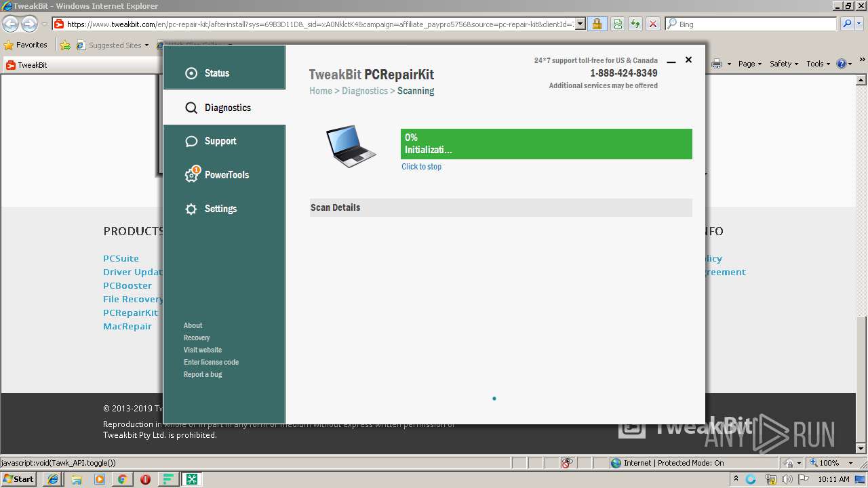Viewport: 868px width, 488px height.
Task: Click Internet Explorer taskbar icon
Action: click(x=53, y=479)
